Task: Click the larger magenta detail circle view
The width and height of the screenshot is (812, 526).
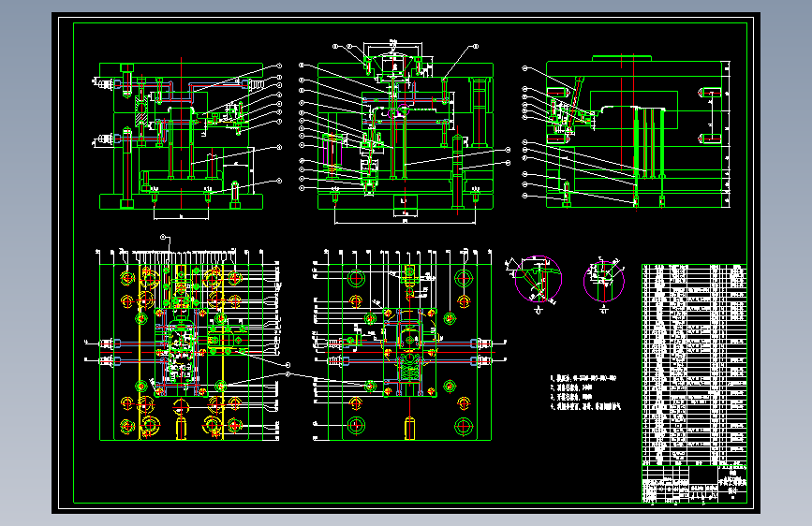Action: pyautogui.click(x=538, y=278)
